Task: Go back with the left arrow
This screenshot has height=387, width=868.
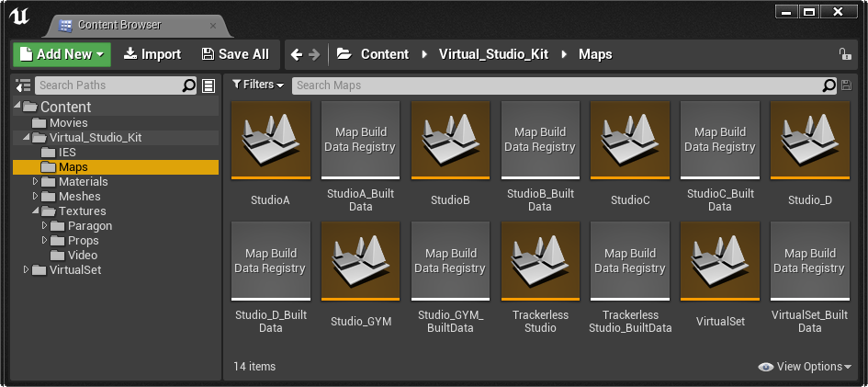Action: (297, 54)
